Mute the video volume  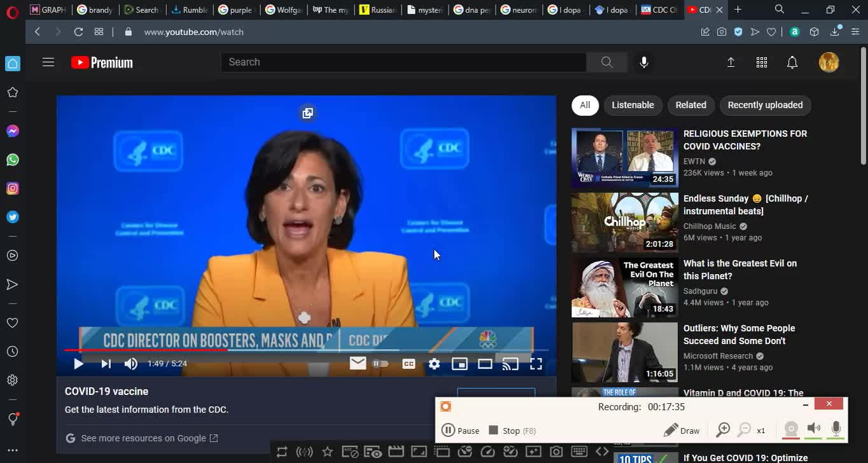point(130,364)
